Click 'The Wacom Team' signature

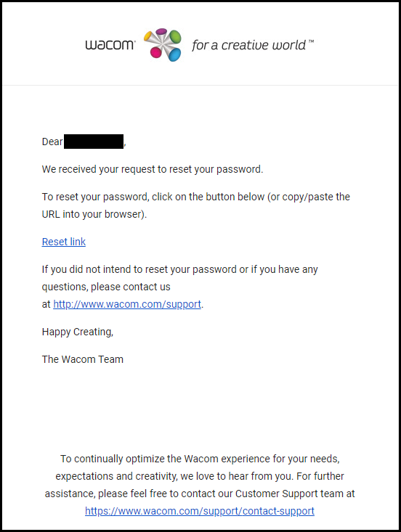pyautogui.click(x=83, y=359)
